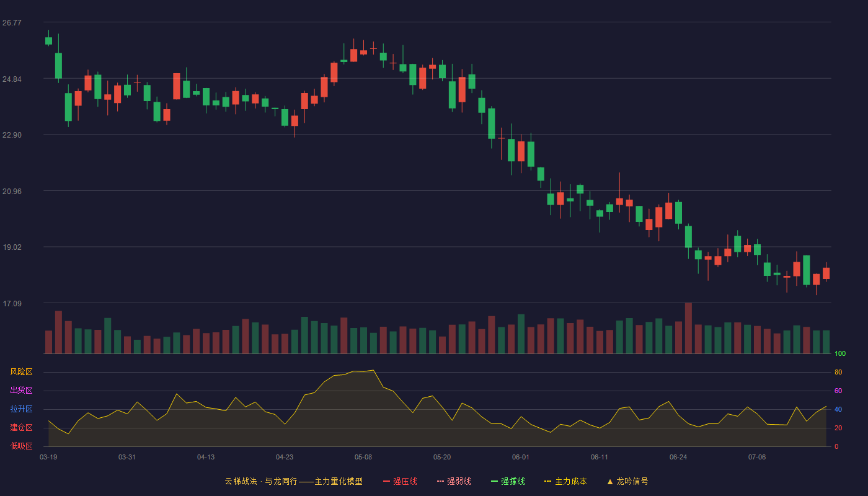Toggle the 强弱线 dashed pink legend icon
This screenshot has width=868, height=496.
440,481
